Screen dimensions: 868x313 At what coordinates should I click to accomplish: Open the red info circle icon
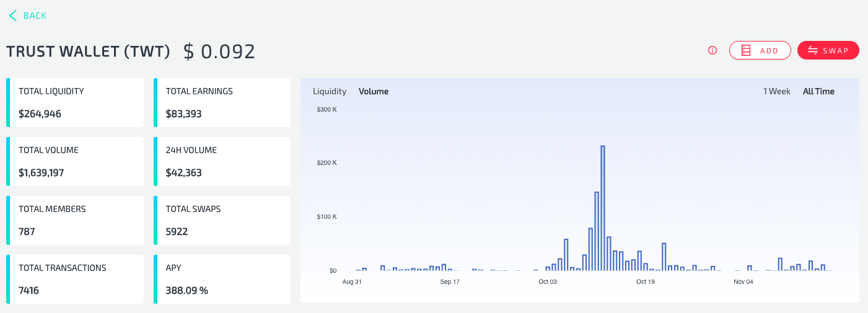pos(712,51)
